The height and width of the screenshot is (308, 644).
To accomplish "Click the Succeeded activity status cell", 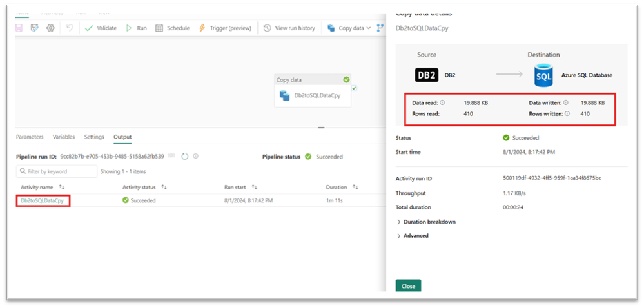I will 139,201.
